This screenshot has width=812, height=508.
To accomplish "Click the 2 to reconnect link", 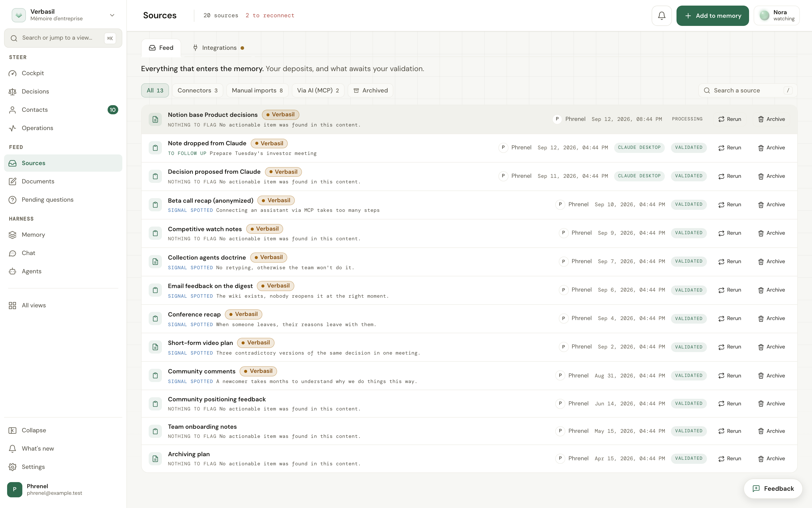I will [270, 15].
